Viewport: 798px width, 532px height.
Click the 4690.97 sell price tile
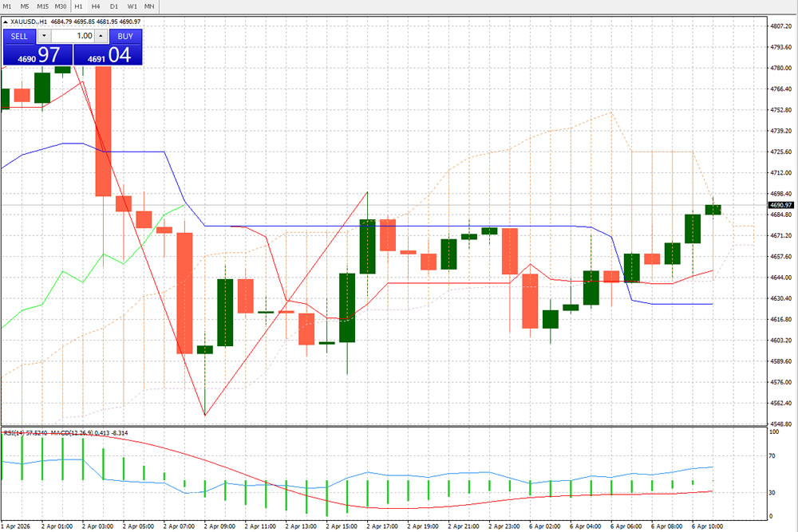[38, 55]
